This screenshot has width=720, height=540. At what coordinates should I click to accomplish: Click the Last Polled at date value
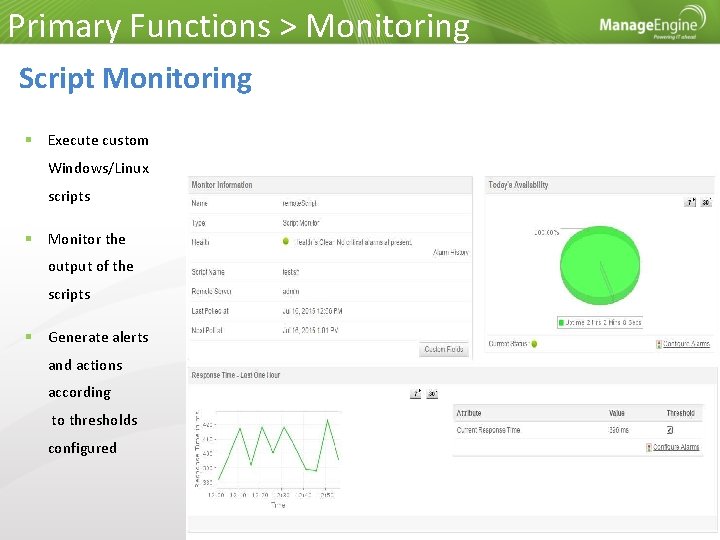pyautogui.click(x=312, y=311)
